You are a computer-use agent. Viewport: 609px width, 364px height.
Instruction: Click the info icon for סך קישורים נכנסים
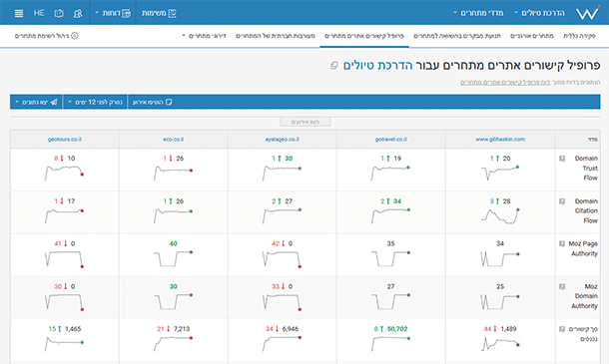pyautogui.click(x=562, y=329)
